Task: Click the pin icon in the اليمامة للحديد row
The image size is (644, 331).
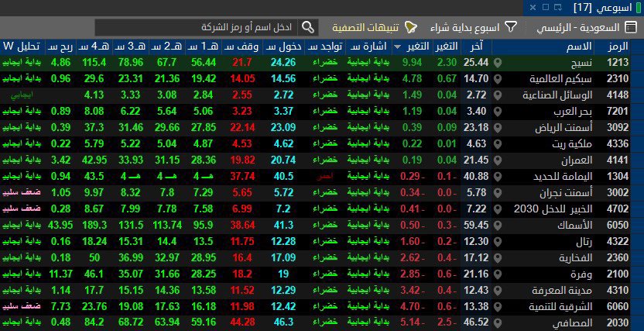Action: 498,177
